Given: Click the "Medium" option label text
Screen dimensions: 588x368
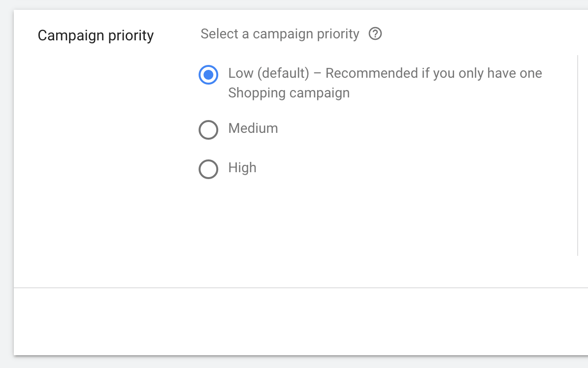Looking at the screenshot, I should tap(253, 128).
